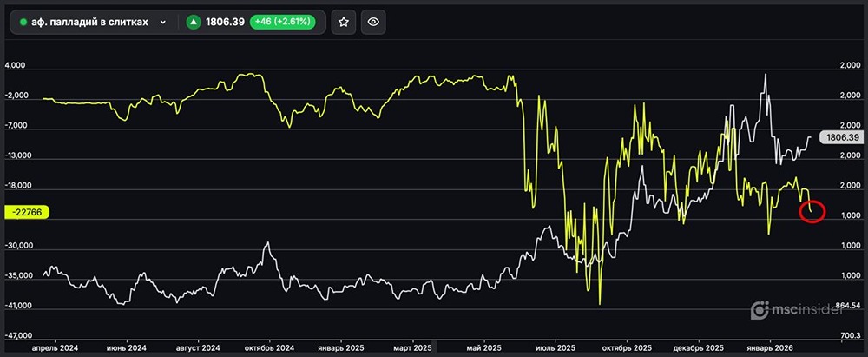Screen dimensions: 868x357
Task: Toggle chart visibility with the eye icon
Action: coord(373,23)
